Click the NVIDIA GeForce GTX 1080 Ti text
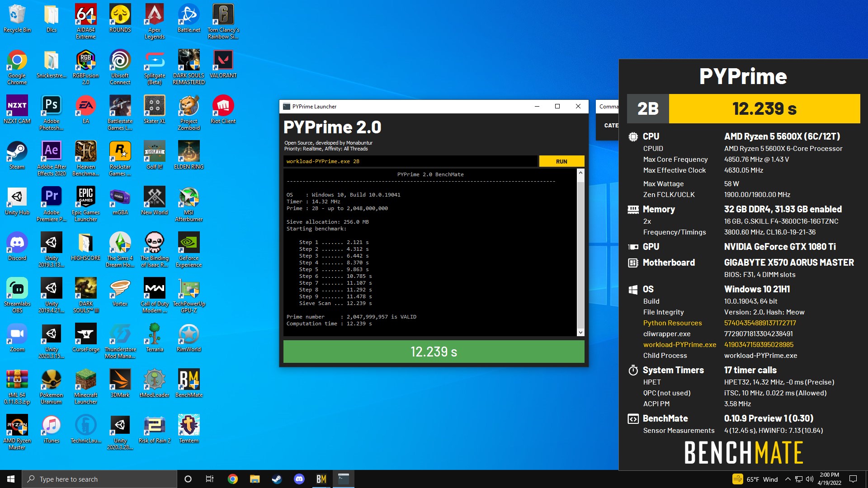The width and height of the screenshot is (868, 488). 780,247
